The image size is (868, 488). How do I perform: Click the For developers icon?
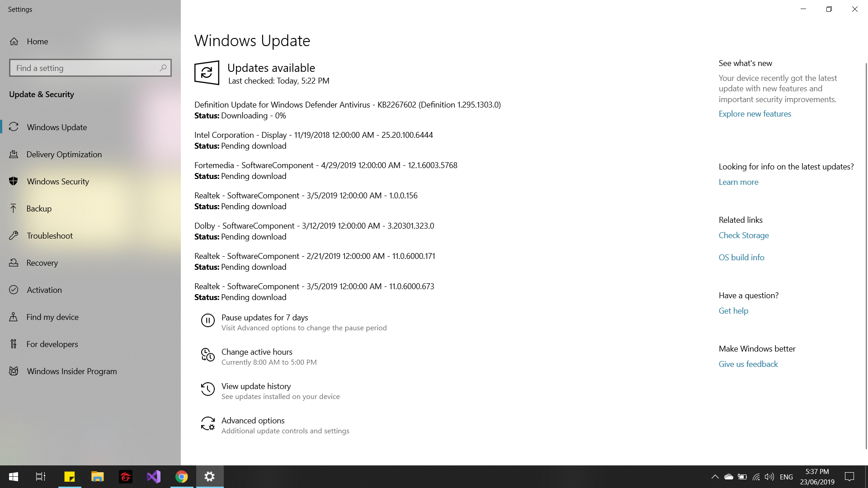coord(14,344)
